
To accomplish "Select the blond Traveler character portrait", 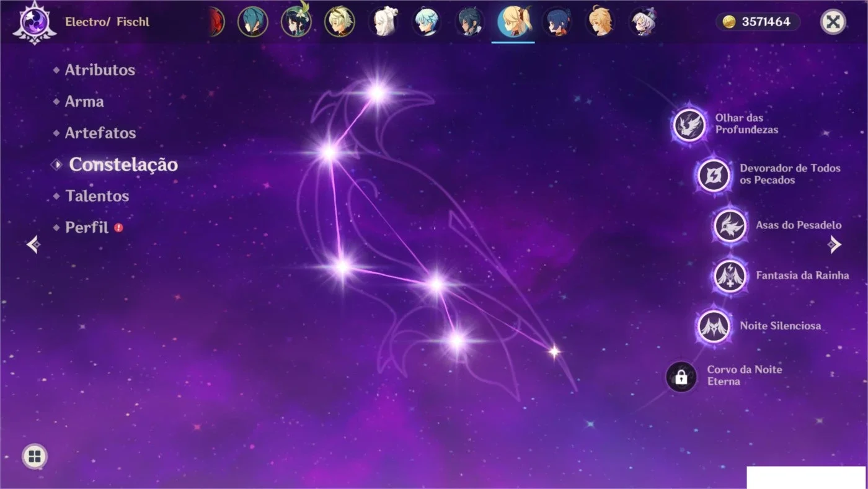I will coord(600,22).
